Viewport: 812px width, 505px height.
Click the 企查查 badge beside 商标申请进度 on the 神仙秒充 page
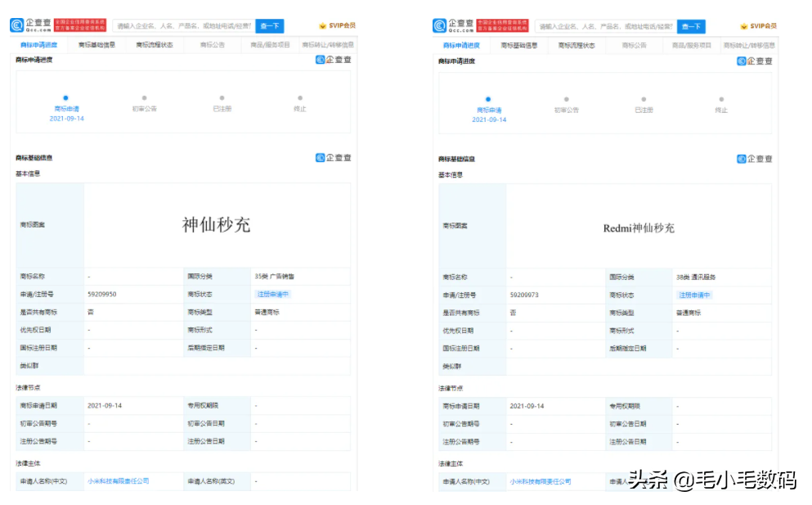[x=334, y=60]
